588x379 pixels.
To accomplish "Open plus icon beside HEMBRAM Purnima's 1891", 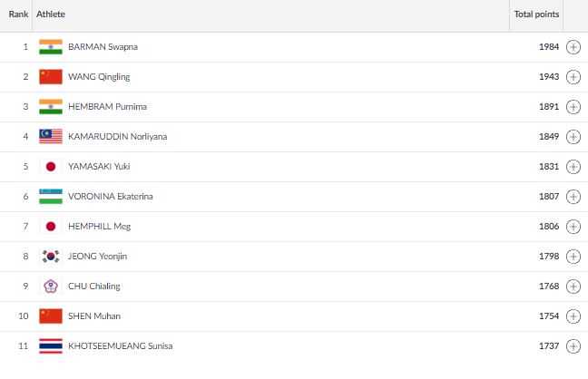I will [x=573, y=107].
